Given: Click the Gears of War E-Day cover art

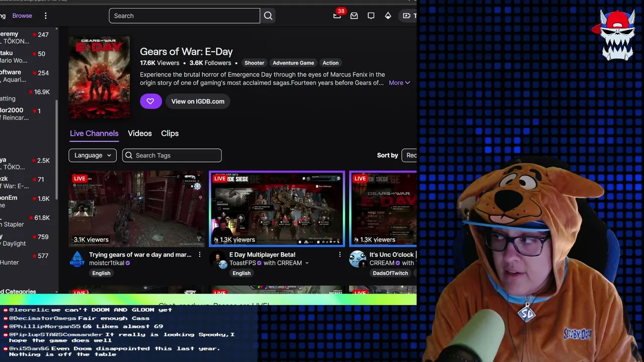Looking at the screenshot, I should (x=99, y=77).
